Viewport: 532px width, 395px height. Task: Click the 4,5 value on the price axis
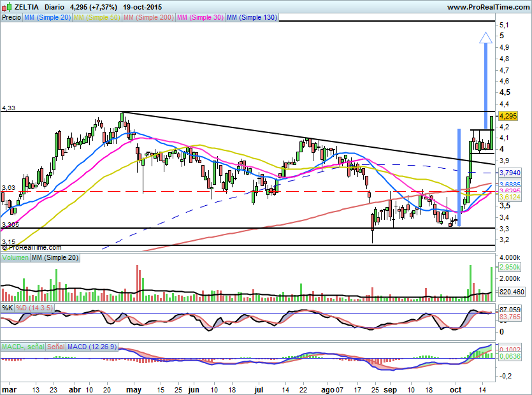505,92
